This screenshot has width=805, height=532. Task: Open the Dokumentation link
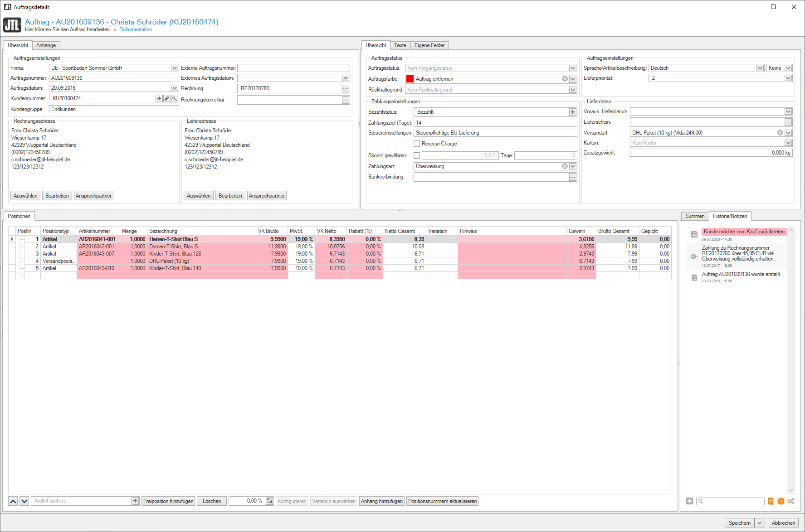[x=136, y=30]
